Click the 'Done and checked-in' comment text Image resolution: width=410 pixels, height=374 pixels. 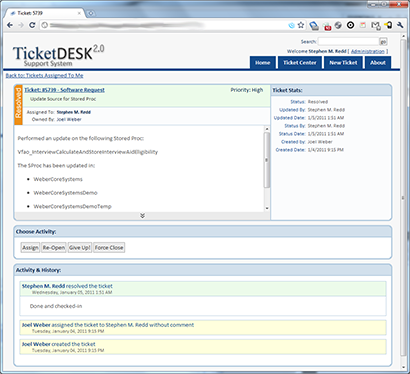(x=56, y=306)
